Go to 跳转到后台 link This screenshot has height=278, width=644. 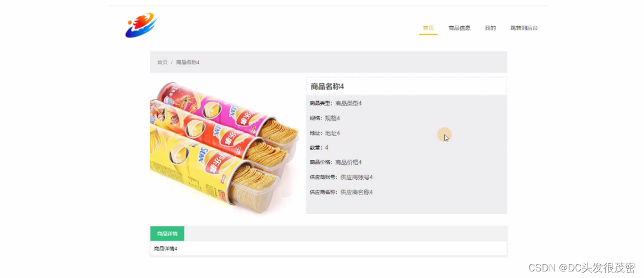coord(524,28)
